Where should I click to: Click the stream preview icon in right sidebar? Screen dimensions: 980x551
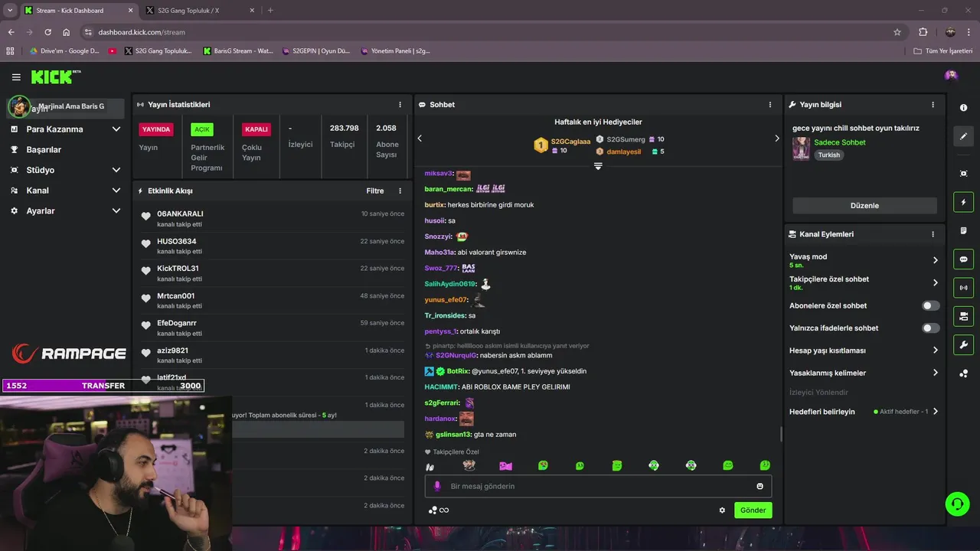[x=963, y=174]
